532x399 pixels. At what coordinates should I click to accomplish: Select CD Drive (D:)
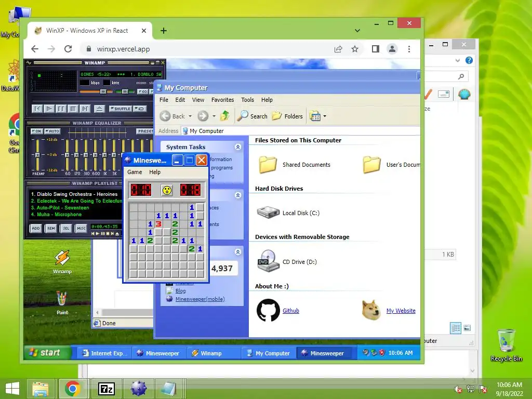click(x=287, y=262)
